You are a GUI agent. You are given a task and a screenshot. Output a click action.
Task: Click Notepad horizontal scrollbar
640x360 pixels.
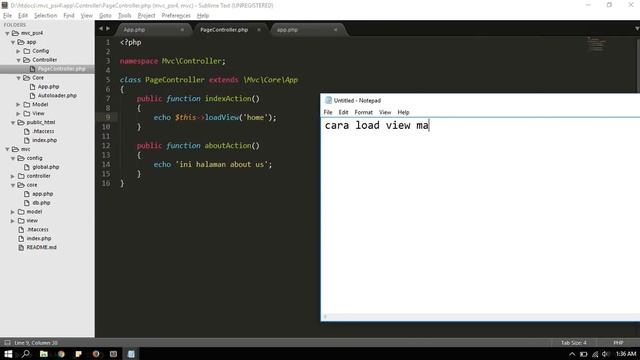click(x=480, y=317)
